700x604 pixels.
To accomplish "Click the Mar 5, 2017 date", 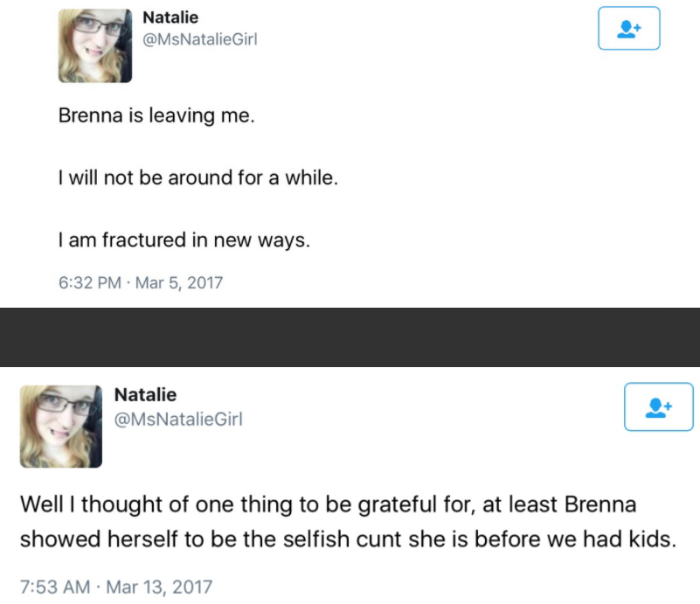I will [178, 282].
